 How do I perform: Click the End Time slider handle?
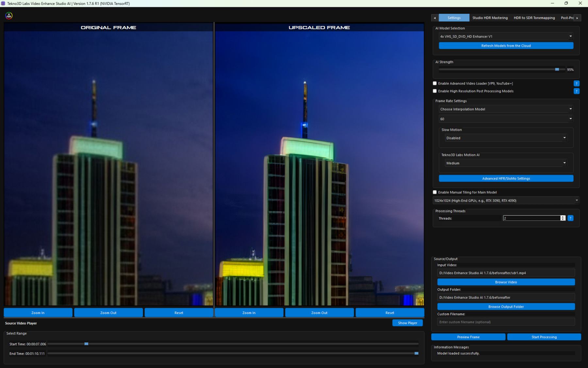click(416, 353)
